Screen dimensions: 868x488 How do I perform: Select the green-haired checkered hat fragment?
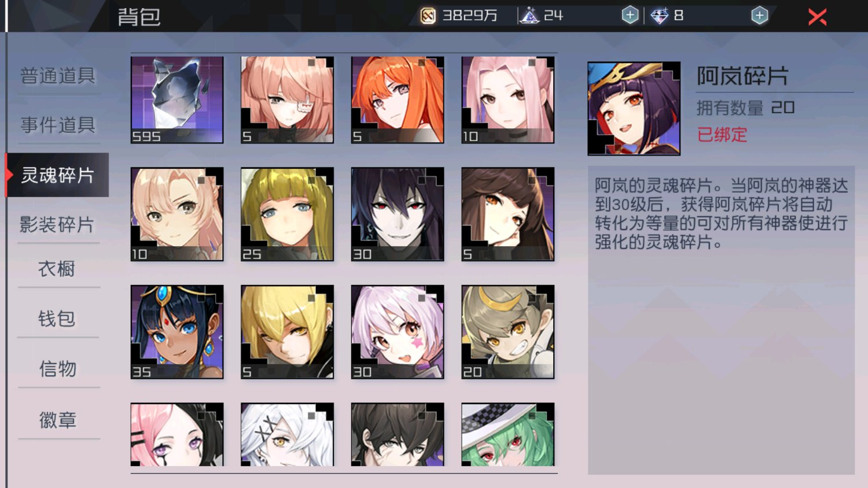pyautogui.click(x=507, y=434)
